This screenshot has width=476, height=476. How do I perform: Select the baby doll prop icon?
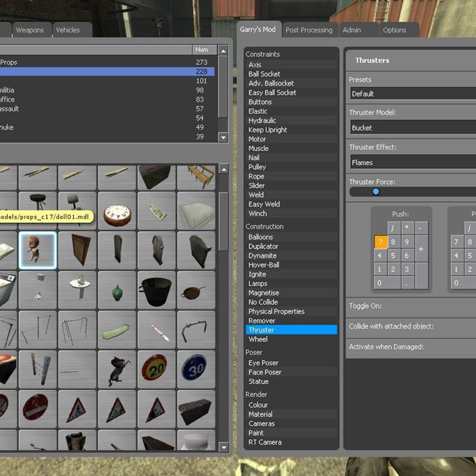tap(38, 250)
